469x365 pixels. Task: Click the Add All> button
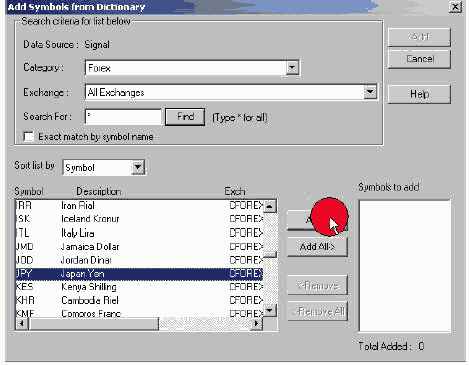tap(317, 247)
